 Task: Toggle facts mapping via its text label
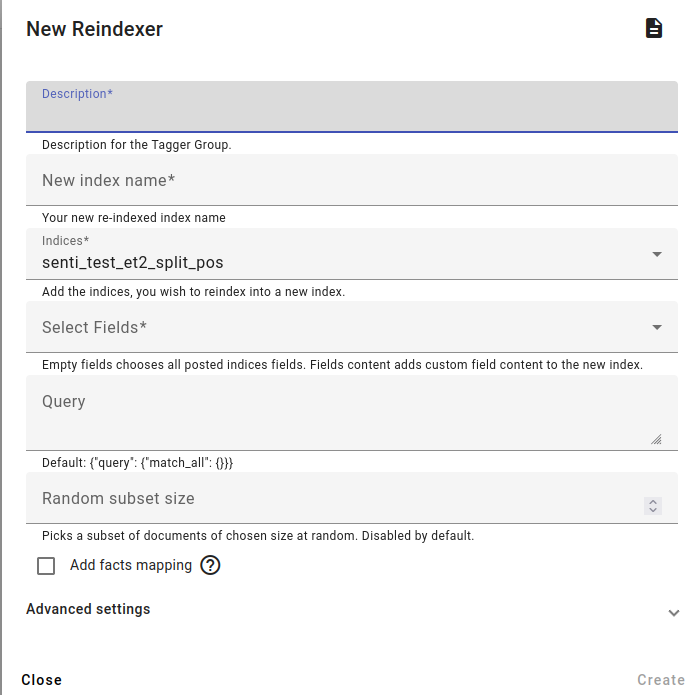pos(131,565)
